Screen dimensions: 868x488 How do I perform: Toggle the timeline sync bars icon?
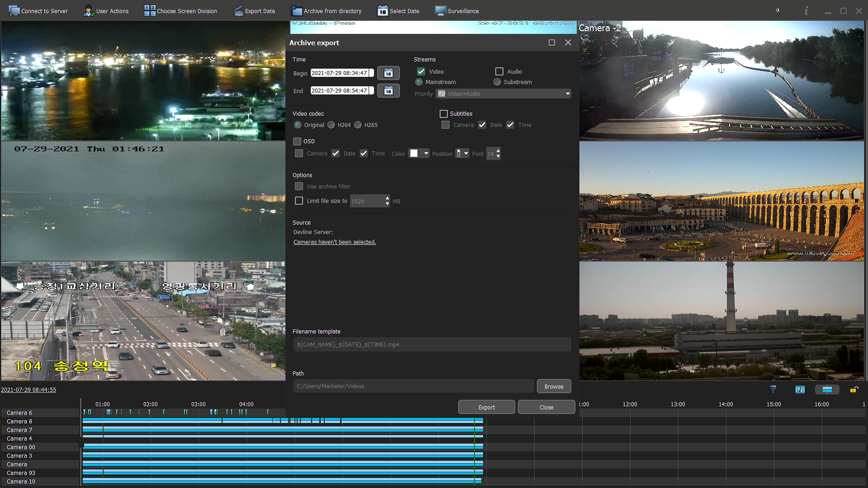click(x=827, y=389)
